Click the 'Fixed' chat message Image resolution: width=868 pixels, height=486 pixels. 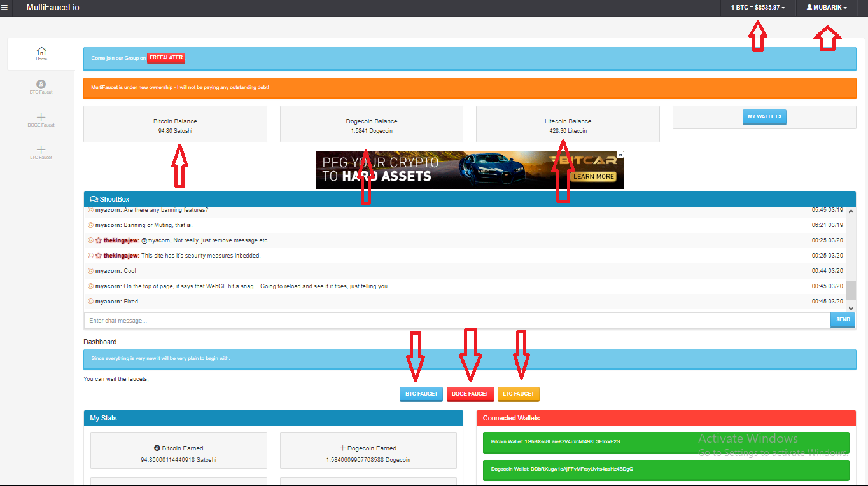point(130,302)
